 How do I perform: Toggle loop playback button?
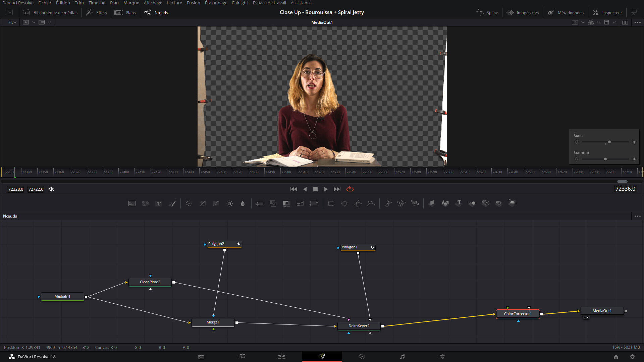pyautogui.click(x=350, y=189)
